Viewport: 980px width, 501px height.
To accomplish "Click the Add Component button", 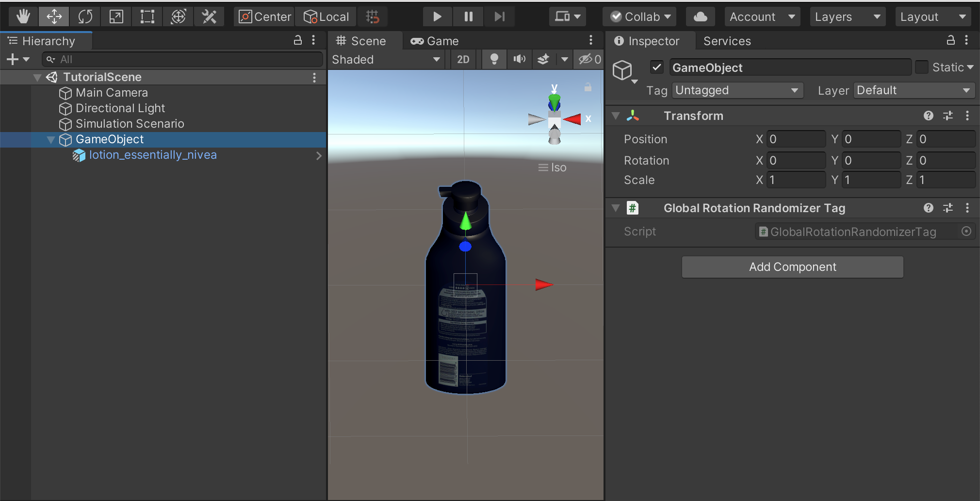I will pyautogui.click(x=792, y=267).
